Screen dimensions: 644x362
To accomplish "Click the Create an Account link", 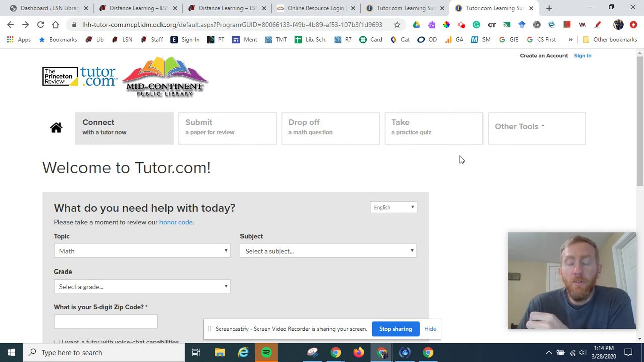I will click(543, 55).
